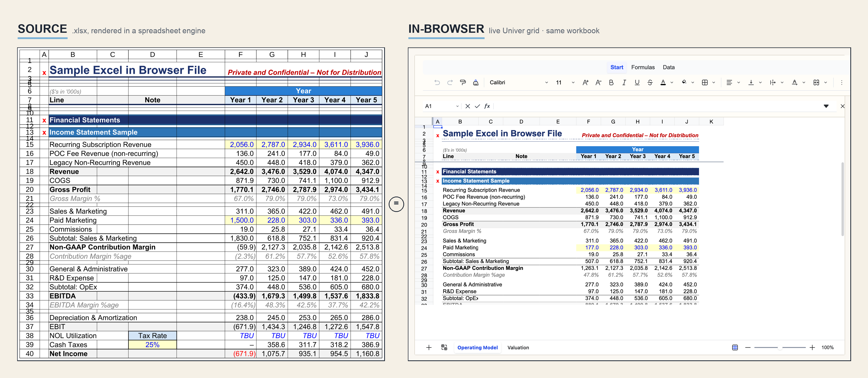Open the text rotation dropdown arrow

pos(804,82)
